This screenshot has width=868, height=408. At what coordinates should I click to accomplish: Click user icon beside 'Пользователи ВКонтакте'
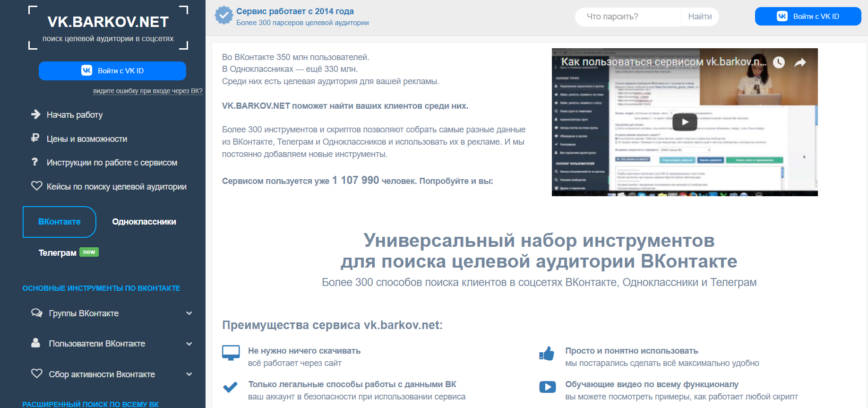[x=35, y=343]
